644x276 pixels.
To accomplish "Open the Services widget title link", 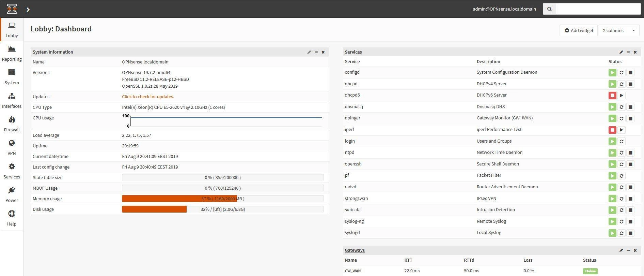I will tap(353, 52).
